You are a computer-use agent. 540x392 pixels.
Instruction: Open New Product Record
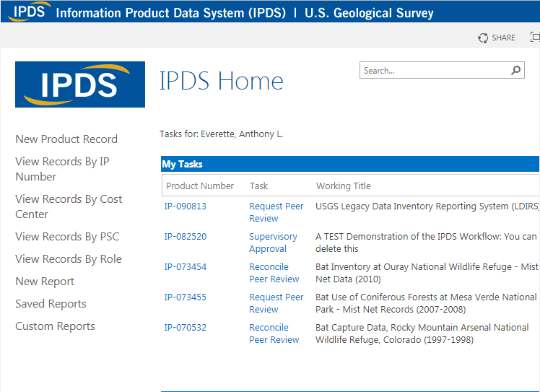click(66, 139)
